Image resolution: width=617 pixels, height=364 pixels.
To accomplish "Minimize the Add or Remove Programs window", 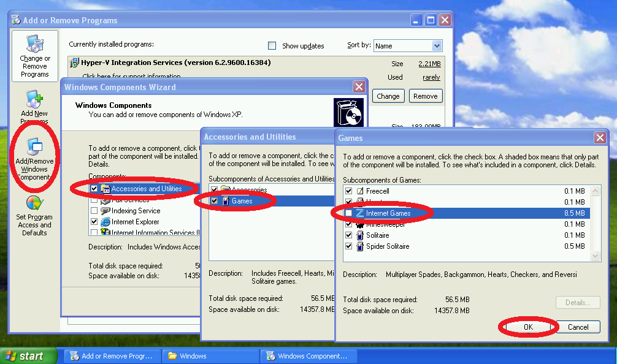I will click(416, 20).
